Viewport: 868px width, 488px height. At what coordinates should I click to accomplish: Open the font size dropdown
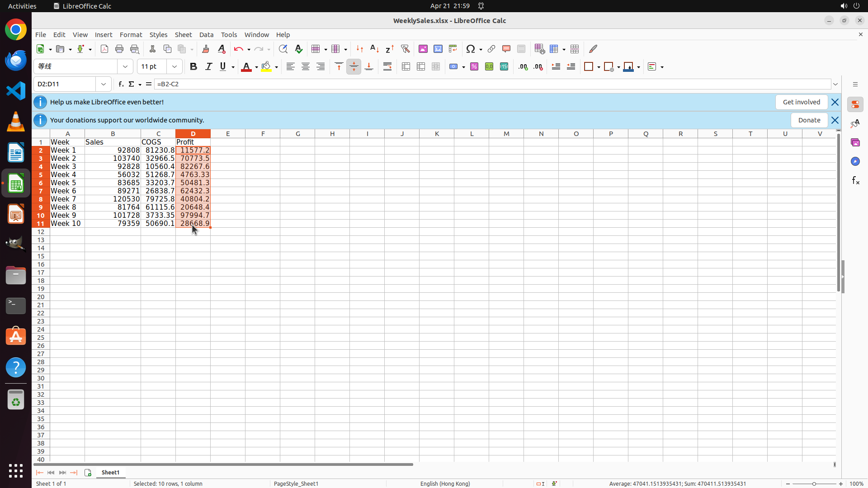point(175,67)
